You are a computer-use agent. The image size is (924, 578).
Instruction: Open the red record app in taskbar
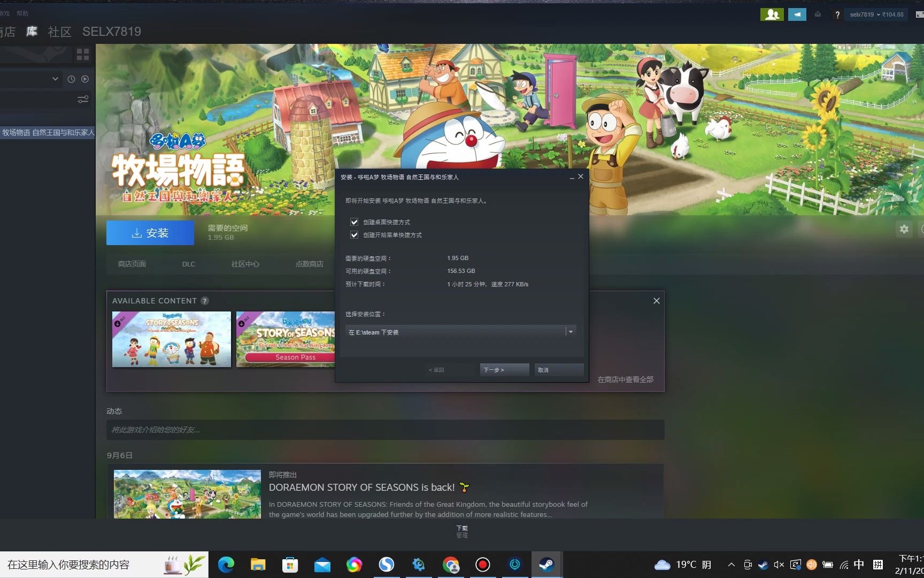[x=483, y=565]
